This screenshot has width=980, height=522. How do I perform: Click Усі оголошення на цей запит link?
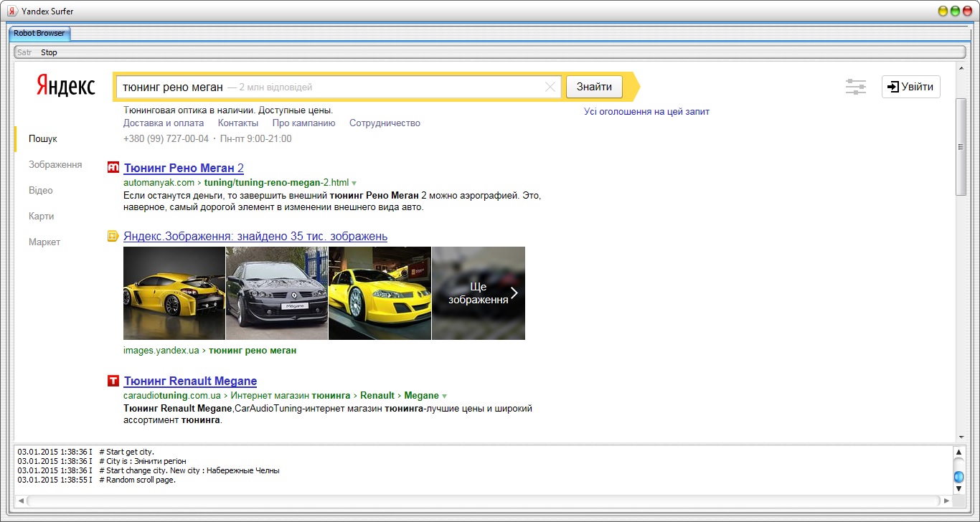(646, 112)
